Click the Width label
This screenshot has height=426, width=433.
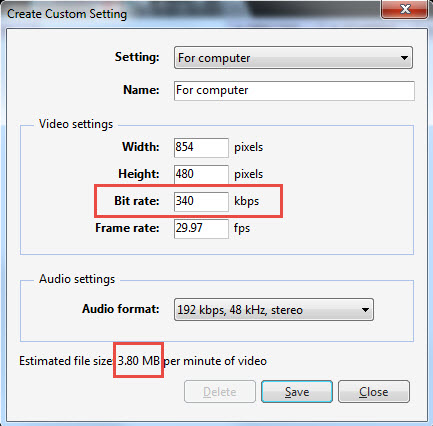(x=141, y=147)
